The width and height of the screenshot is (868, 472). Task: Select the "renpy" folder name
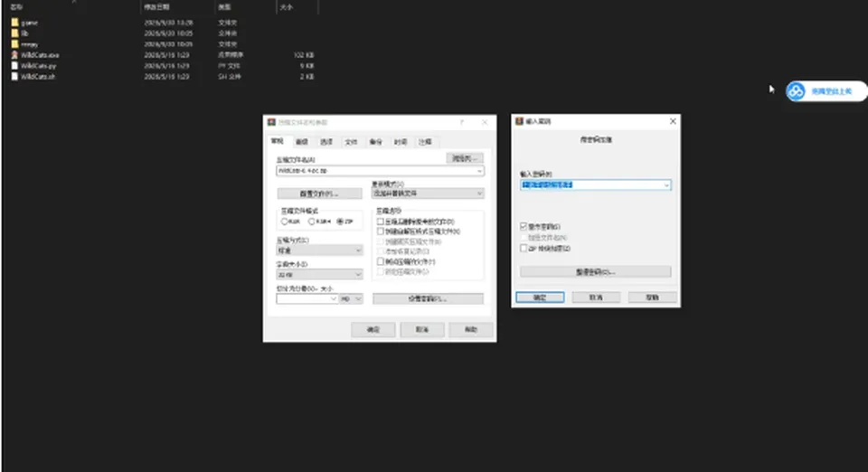[x=29, y=44]
